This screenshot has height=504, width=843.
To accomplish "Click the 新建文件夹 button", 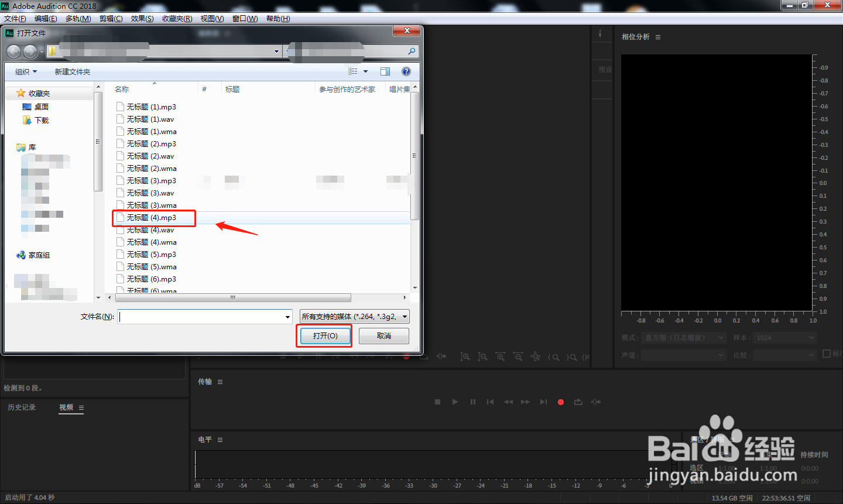I will click(73, 72).
